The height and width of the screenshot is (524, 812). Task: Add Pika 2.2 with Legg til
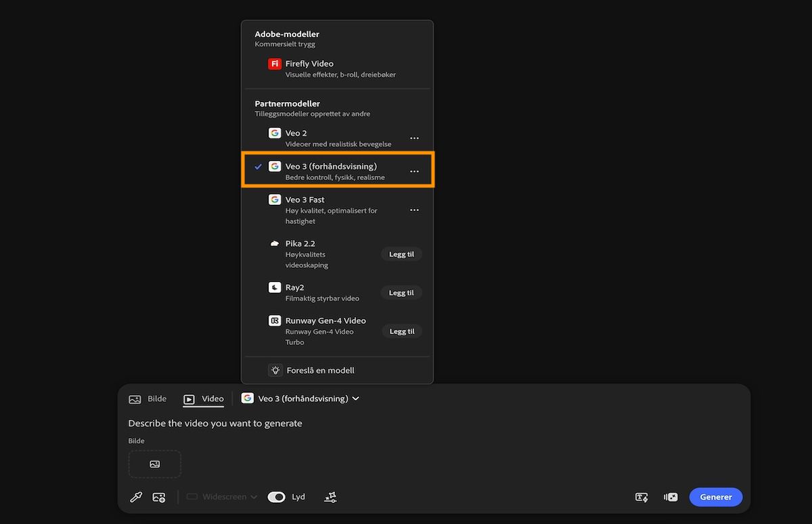[402, 254]
